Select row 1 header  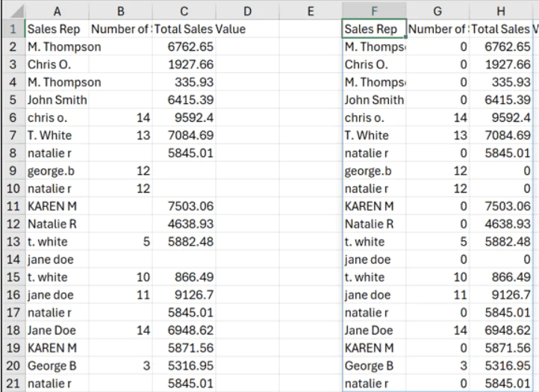click(11, 30)
